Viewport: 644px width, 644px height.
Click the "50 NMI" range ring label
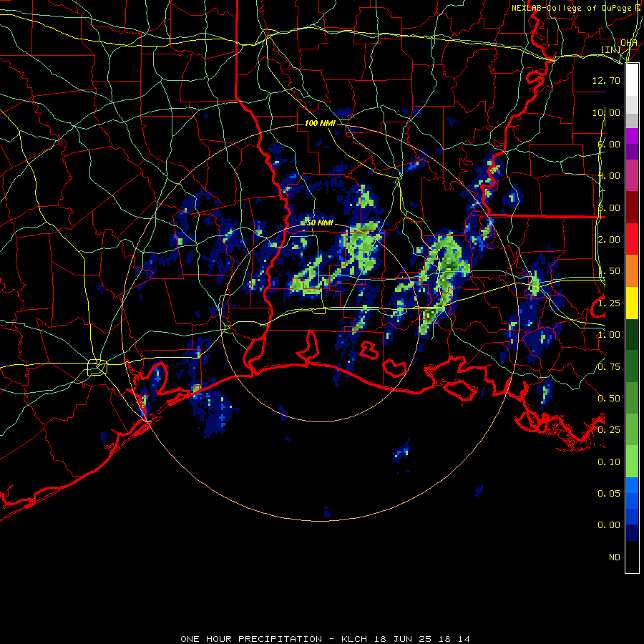click(320, 223)
